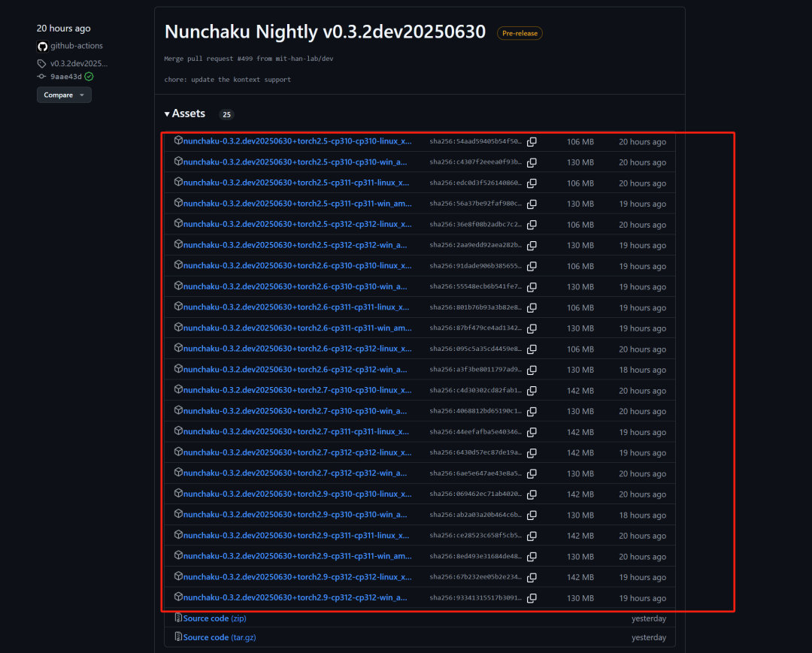Click the green verified check beside commit 9aae43d
Image resolution: width=812 pixels, height=653 pixels.
click(89, 77)
